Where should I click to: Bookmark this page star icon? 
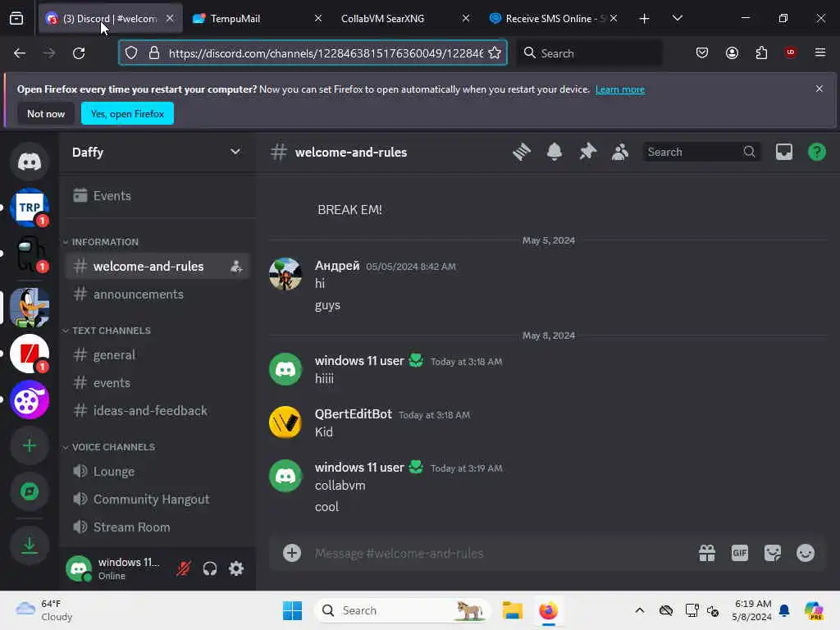click(495, 52)
